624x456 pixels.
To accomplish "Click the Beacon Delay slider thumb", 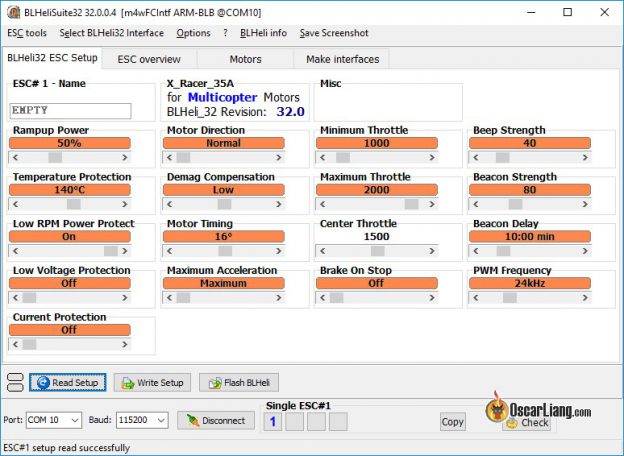I will point(503,251).
